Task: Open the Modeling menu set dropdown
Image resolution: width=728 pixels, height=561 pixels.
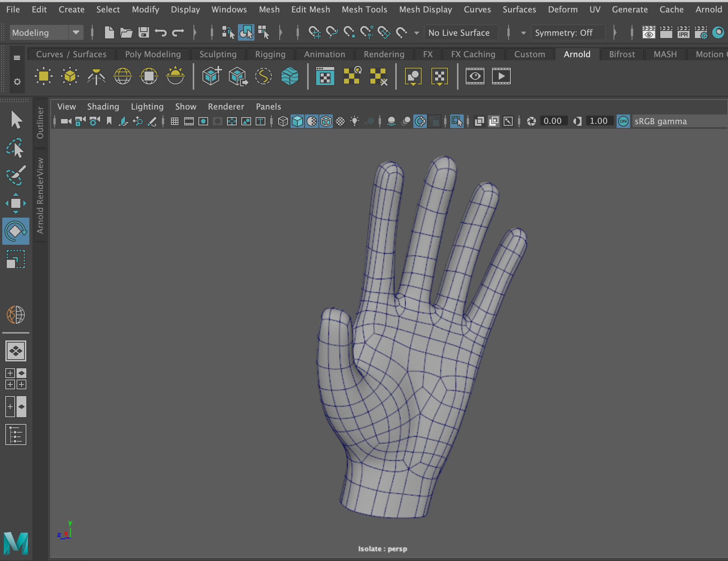Action: (76, 33)
